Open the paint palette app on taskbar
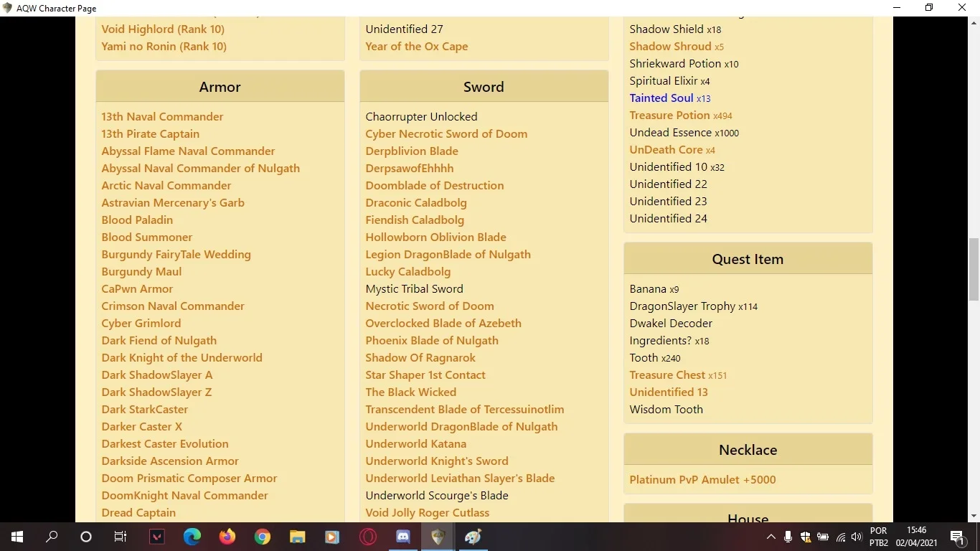980x551 pixels. [473, 537]
